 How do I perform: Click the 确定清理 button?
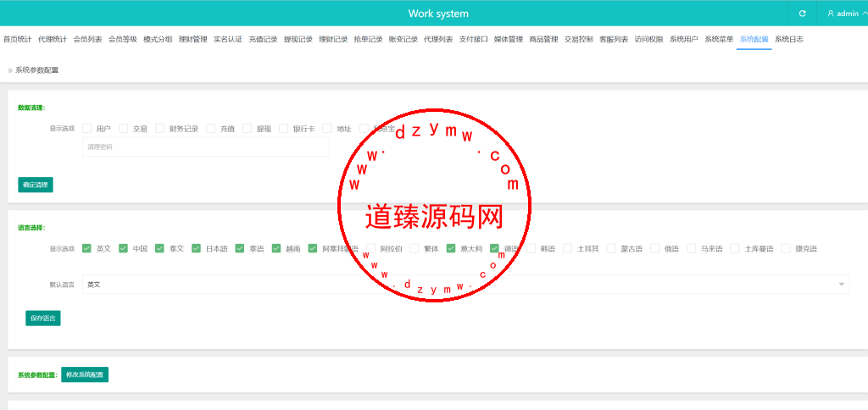(36, 185)
